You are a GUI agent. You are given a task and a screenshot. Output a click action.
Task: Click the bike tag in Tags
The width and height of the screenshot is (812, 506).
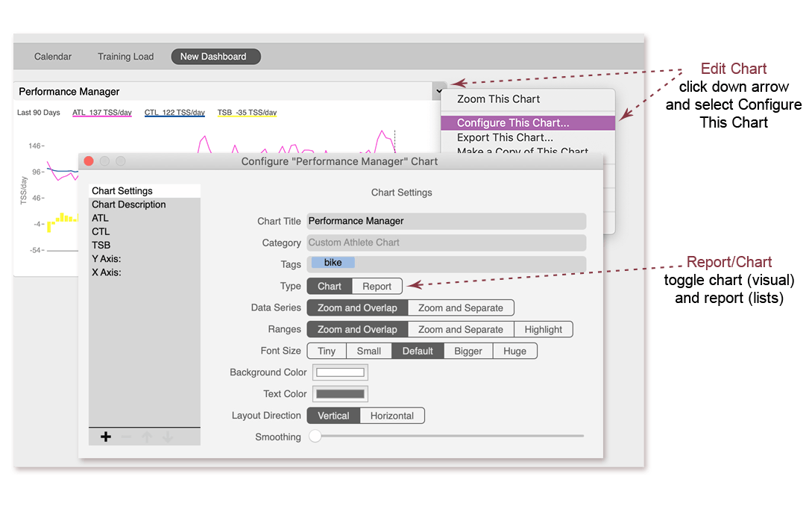(333, 263)
